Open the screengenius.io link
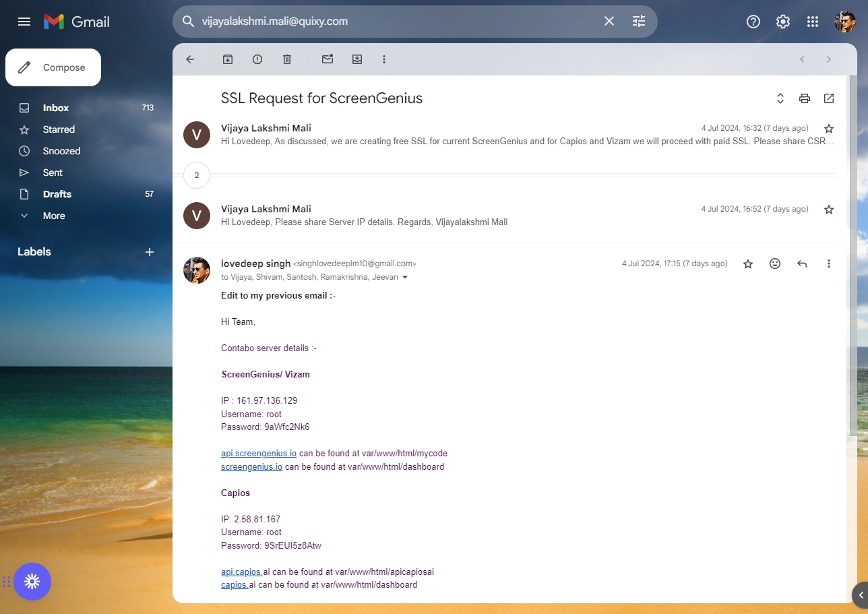The width and height of the screenshot is (868, 614). (251, 466)
